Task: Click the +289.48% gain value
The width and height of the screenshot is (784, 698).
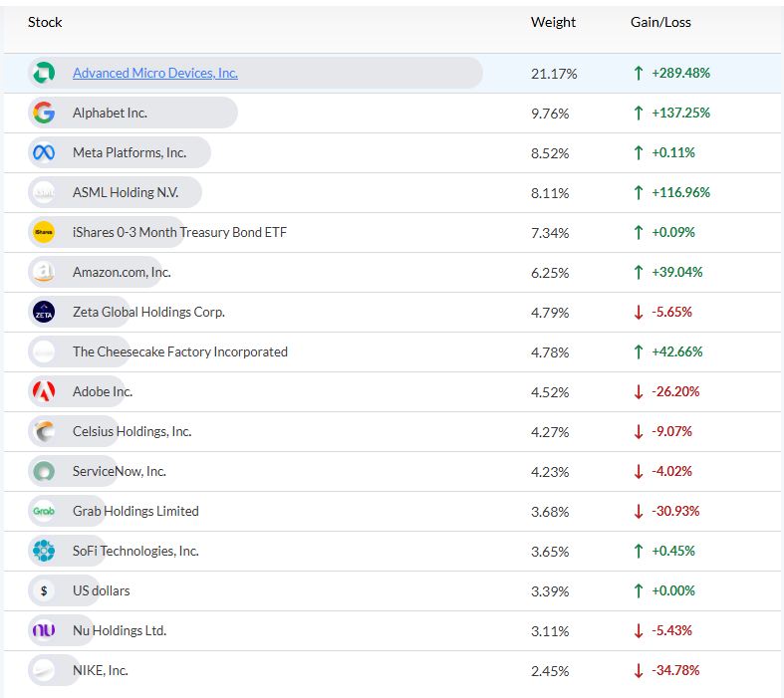Action: point(680,73)
